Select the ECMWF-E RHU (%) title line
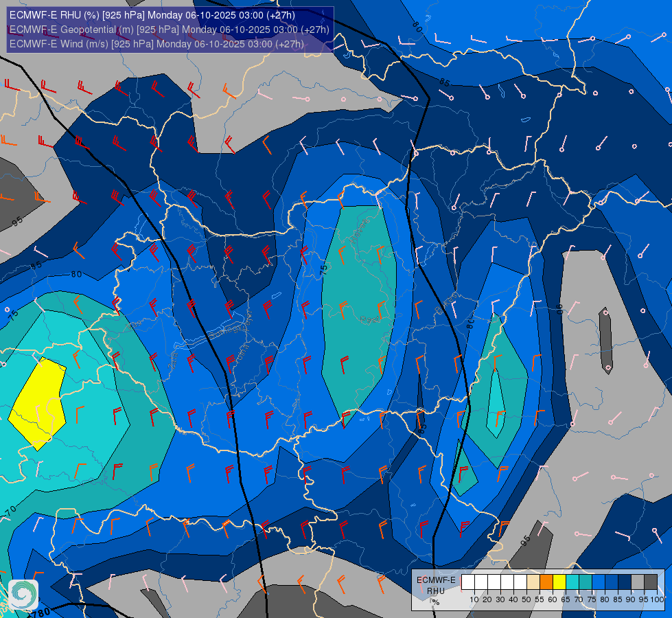 (x=152, y=15)
